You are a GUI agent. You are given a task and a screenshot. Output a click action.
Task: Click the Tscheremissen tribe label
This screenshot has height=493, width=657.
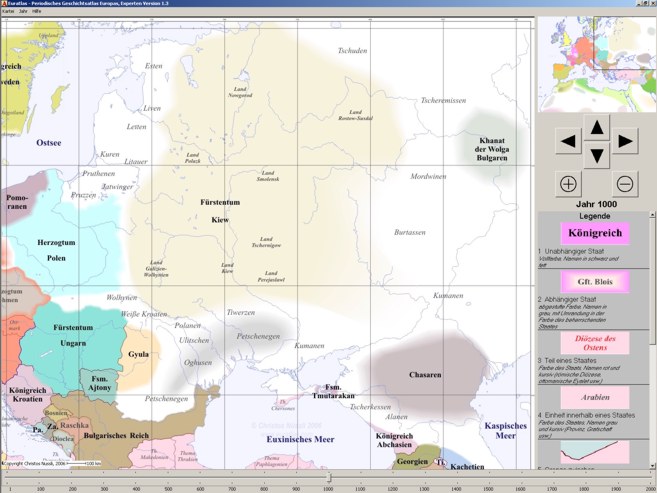tap(443, 101)
